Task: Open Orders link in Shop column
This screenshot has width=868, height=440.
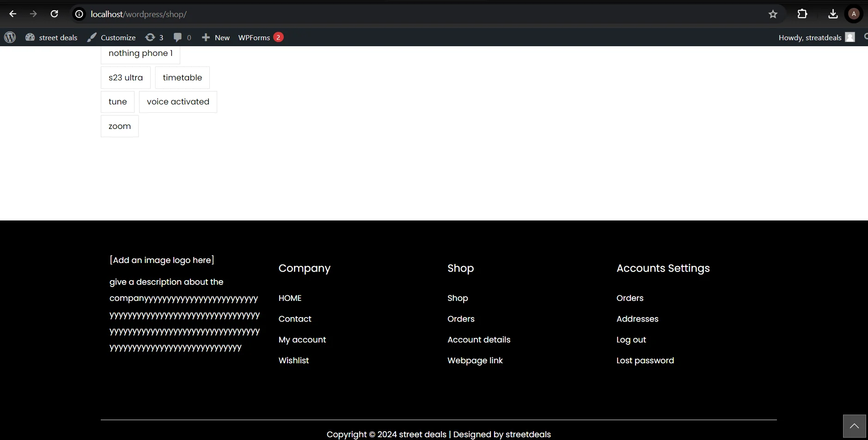Action: click(x=461, y=319)
